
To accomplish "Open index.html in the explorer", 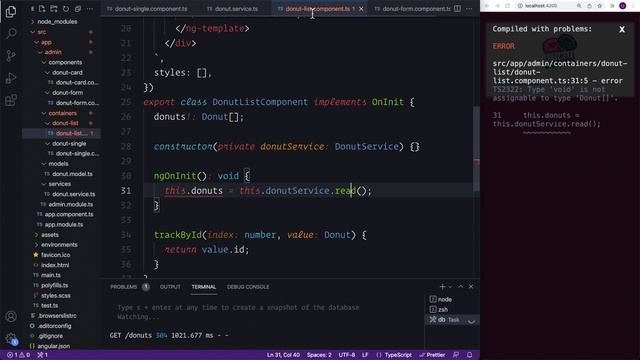I will (55, 265).
